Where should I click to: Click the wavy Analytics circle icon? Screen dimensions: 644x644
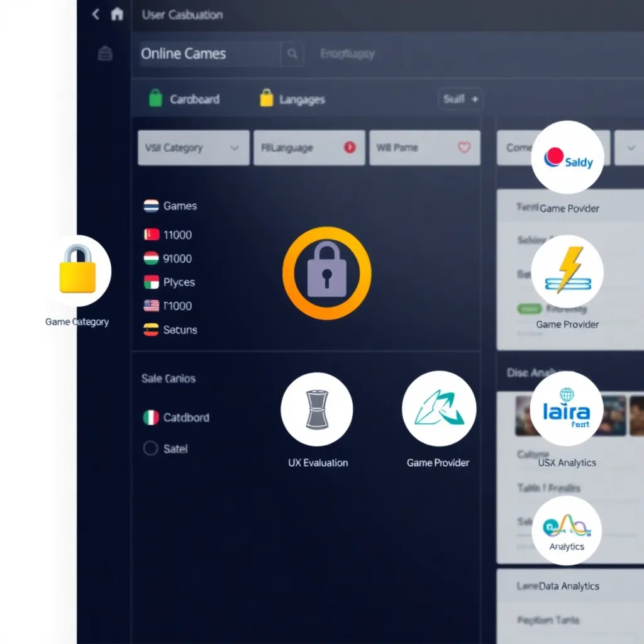click(x=567, y=530)
